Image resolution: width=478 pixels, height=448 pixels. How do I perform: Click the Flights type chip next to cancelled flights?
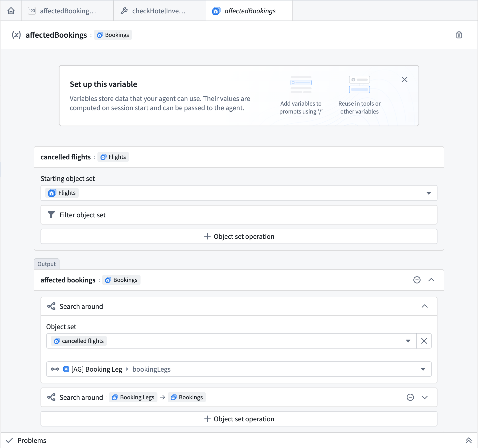tap(113, 157)
